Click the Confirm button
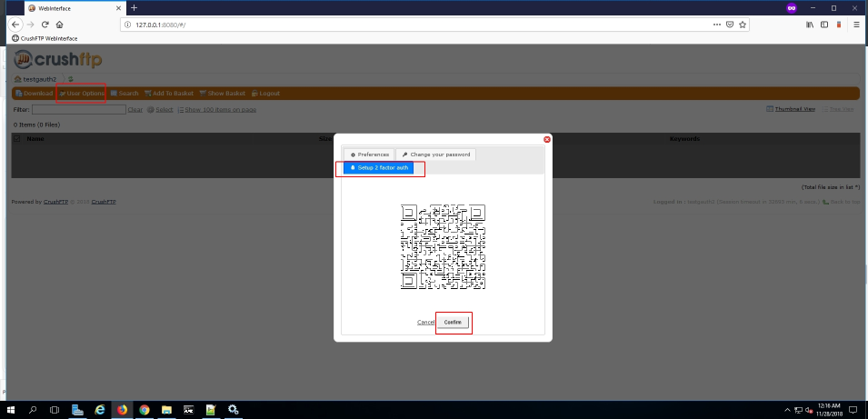 tap(453, 322)
